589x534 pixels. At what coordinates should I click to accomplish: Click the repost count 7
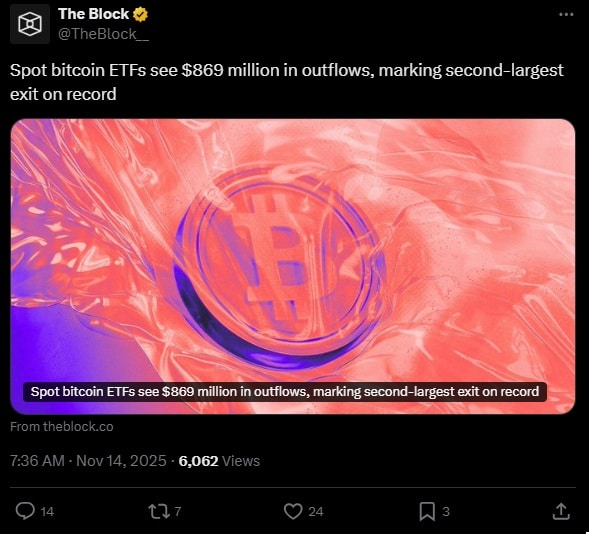pyautogui.click(x=178, y=511)
